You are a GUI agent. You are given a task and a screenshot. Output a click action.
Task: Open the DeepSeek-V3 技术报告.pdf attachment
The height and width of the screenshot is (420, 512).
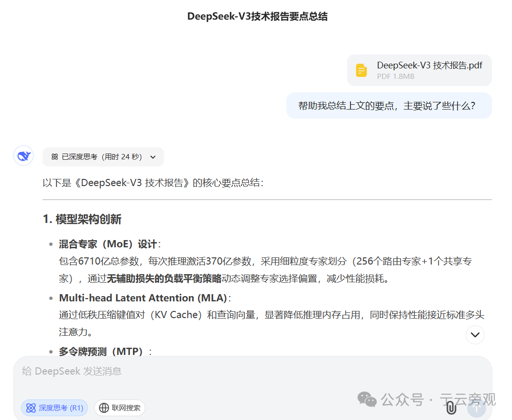pyautogui.click(x=419, y=70)
